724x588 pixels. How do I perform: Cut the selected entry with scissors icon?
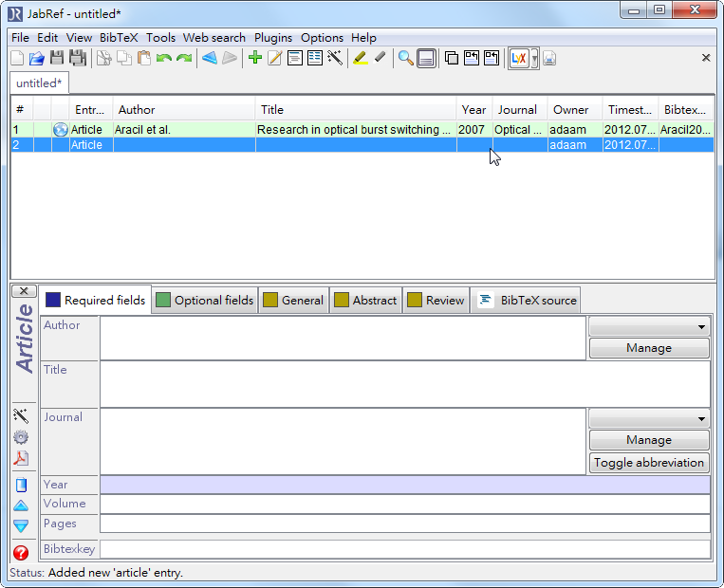click(x=103, y=58)
